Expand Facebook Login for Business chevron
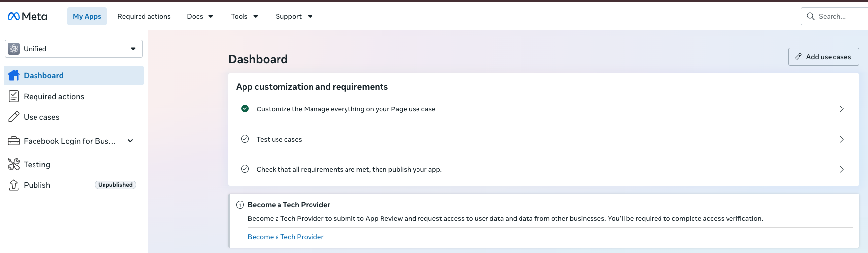The width and height of the screenshot is (868, 253). pyautogui.click(x=130, y=141)
